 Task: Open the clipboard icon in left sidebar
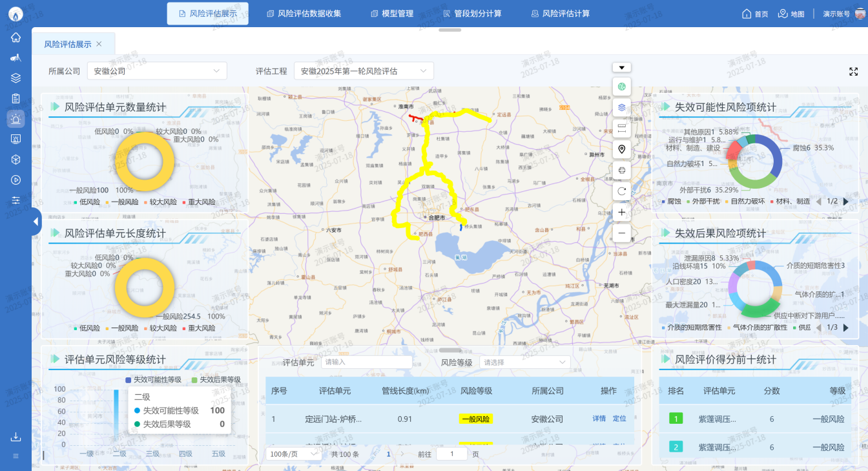tap(15, 98)
